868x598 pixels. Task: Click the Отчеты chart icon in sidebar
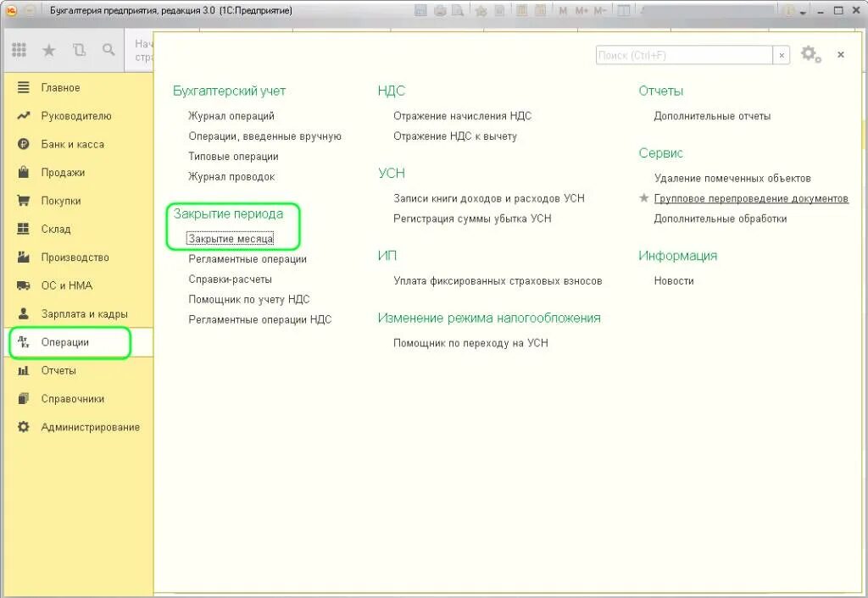(x=23, y=370)
